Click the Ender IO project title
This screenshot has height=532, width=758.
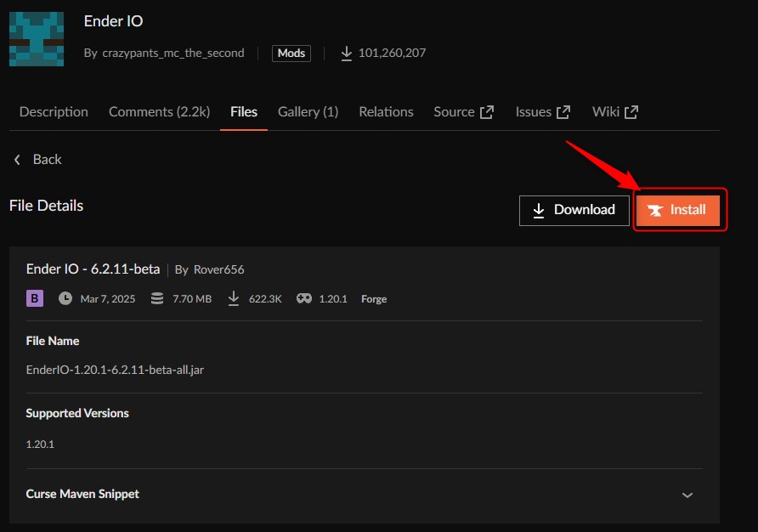click(x=114, y=20)
